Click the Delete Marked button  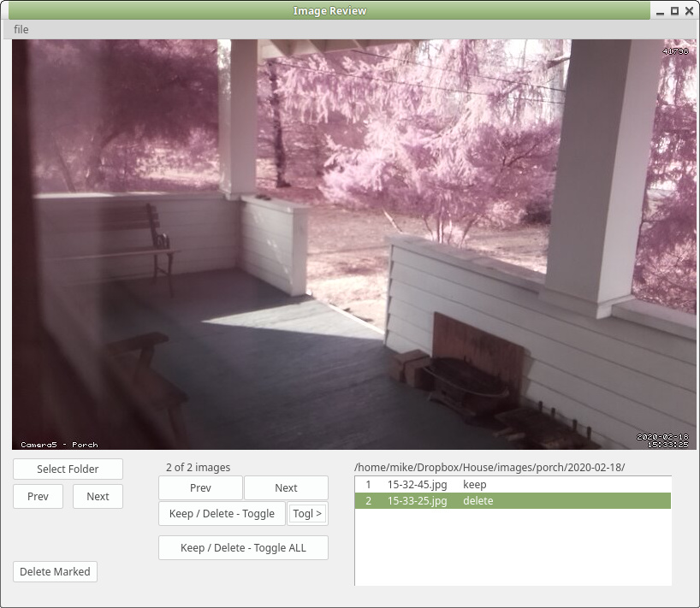55,571
